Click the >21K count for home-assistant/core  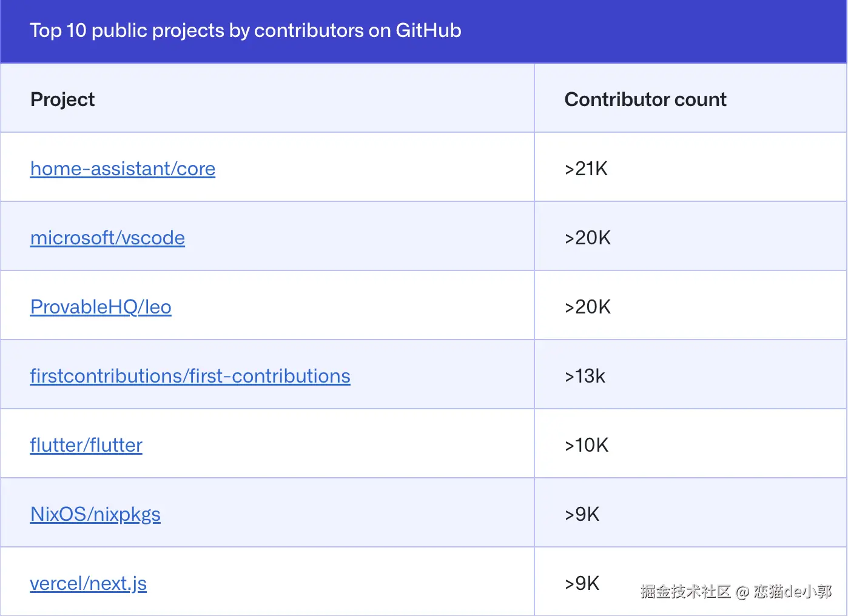pos(586,169)
